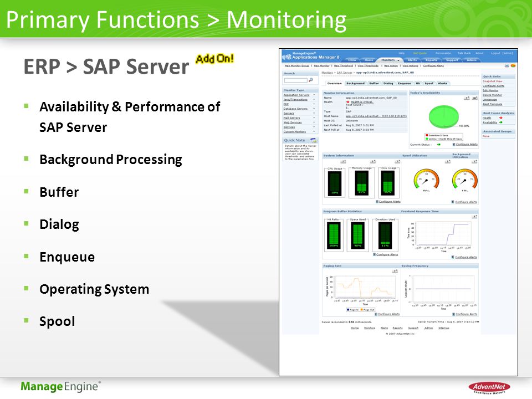
Task: Click the alert icon beside Syslog Configure Alerts
Action: tap(454, 314)
